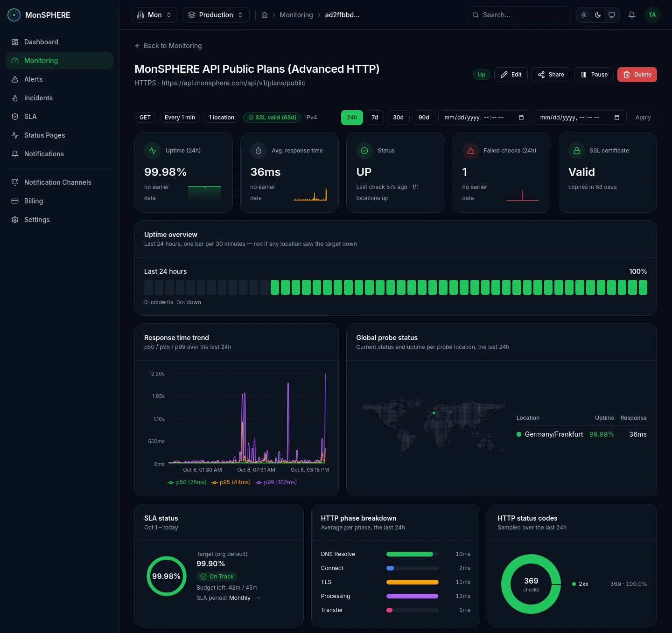This screenshot has width=672, height=633.
Task: Select the 24h time range
Action: point(352,118)
